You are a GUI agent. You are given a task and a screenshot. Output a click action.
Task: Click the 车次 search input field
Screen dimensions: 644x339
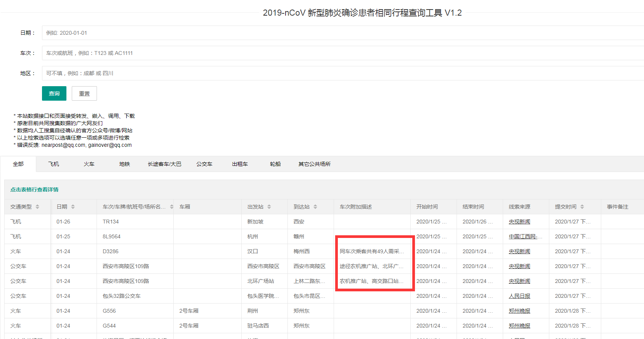(x=342, y=53)
